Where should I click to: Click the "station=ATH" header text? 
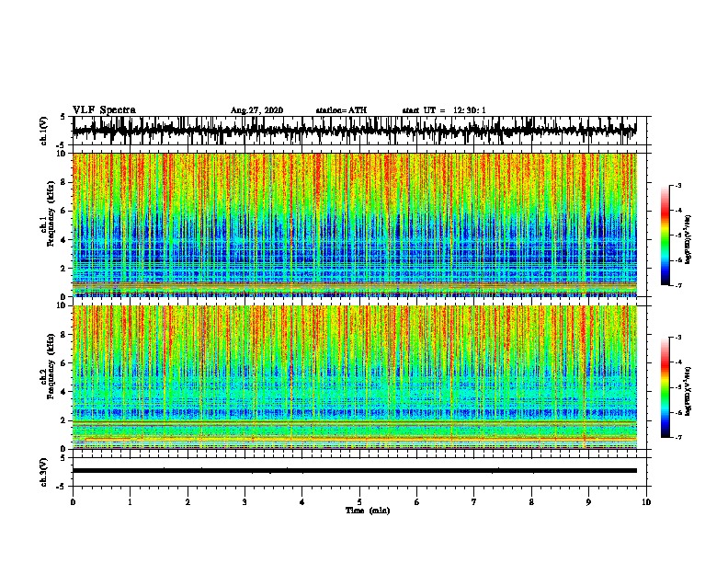coord(341,110)
